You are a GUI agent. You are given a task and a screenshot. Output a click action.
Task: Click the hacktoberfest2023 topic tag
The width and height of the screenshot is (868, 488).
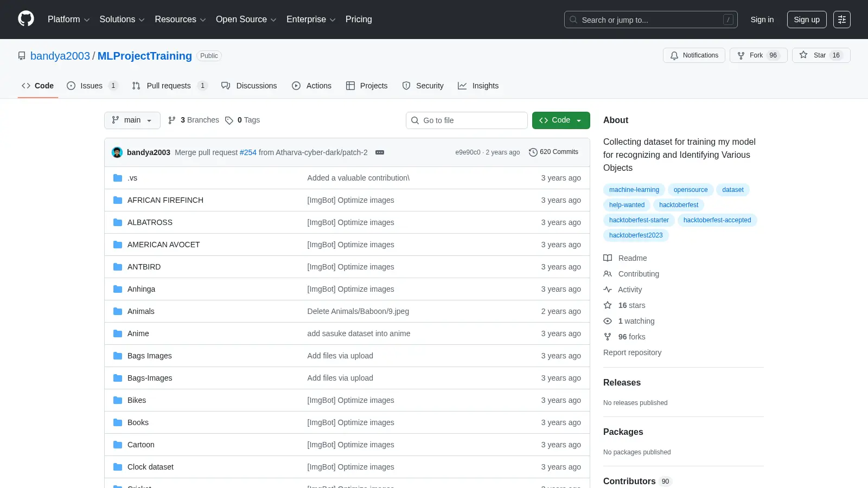click(636, 235)
